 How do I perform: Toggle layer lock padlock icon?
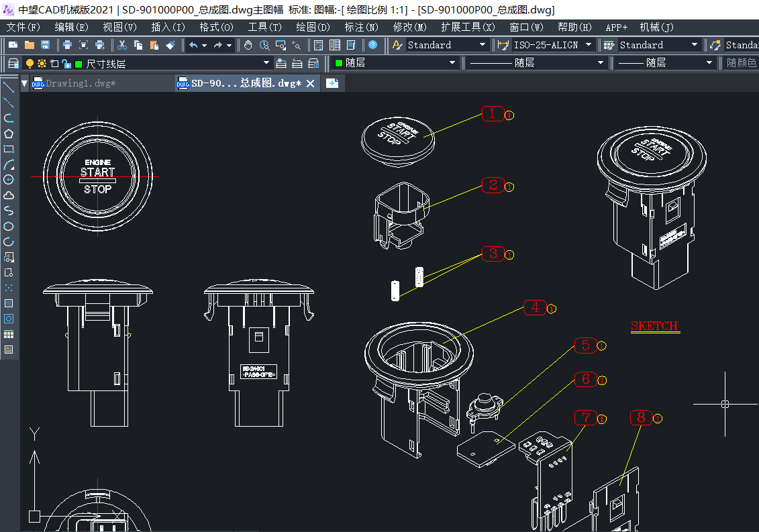tap(66, 63)
